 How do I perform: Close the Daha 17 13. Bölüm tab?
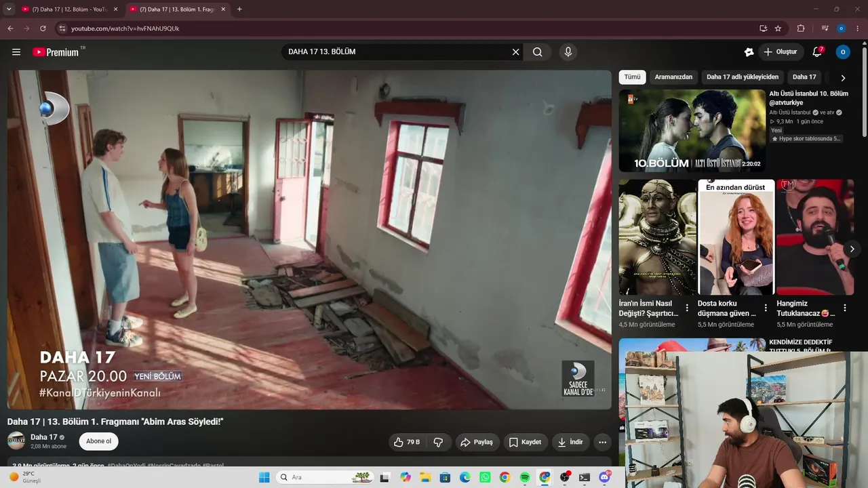click(223, 9)
